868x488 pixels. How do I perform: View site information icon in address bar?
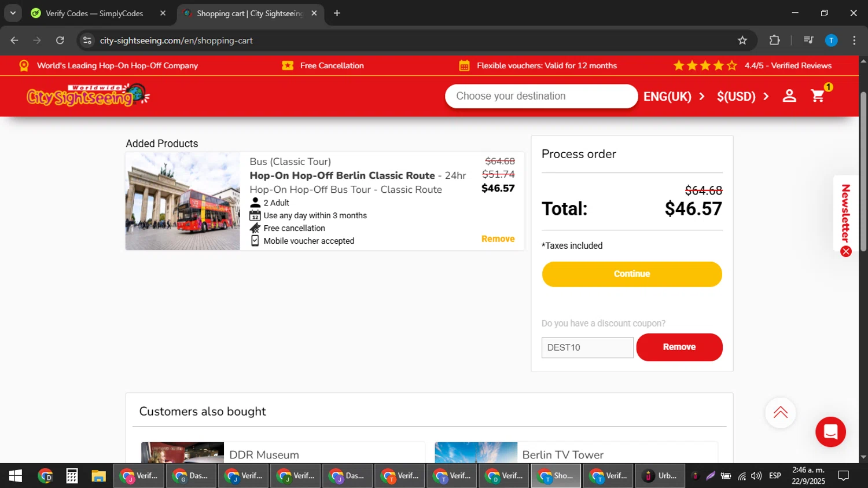point(87,41)
